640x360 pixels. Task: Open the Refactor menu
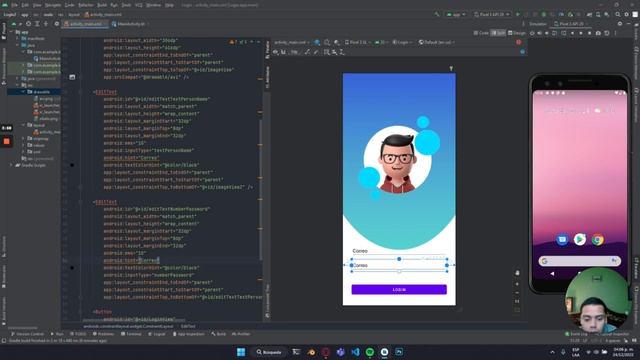(x=85, y=5)
